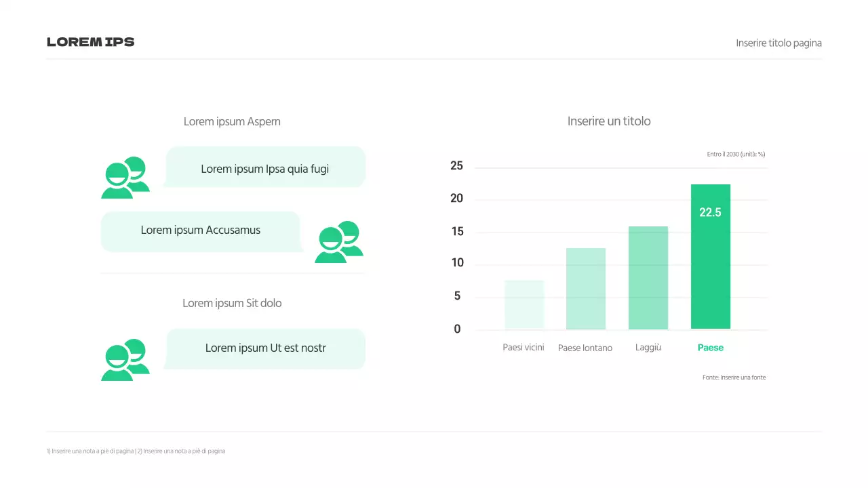Image resolution: width=868 pixels, height=488 pixels.
Task: Click the green people icon beside Ipsa quia fugi
Action: 125,178
